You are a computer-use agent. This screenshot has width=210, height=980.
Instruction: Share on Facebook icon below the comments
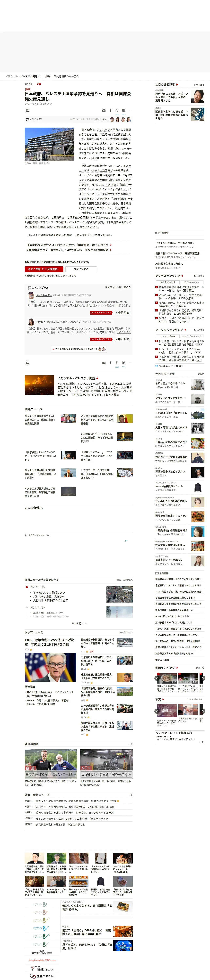(x=111, y=363)
